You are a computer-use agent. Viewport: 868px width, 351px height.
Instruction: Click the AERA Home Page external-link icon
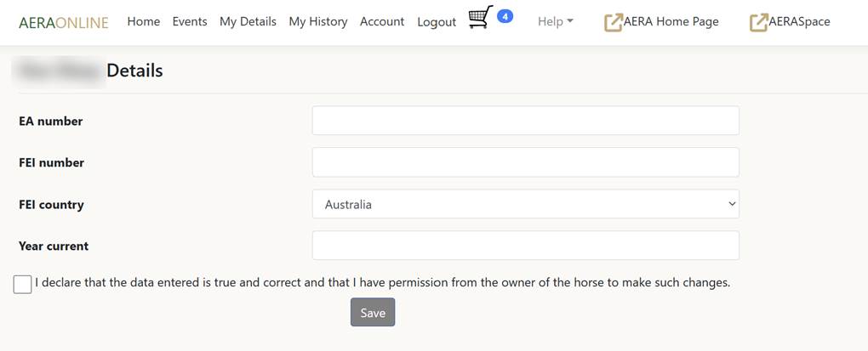click(613, 22)
